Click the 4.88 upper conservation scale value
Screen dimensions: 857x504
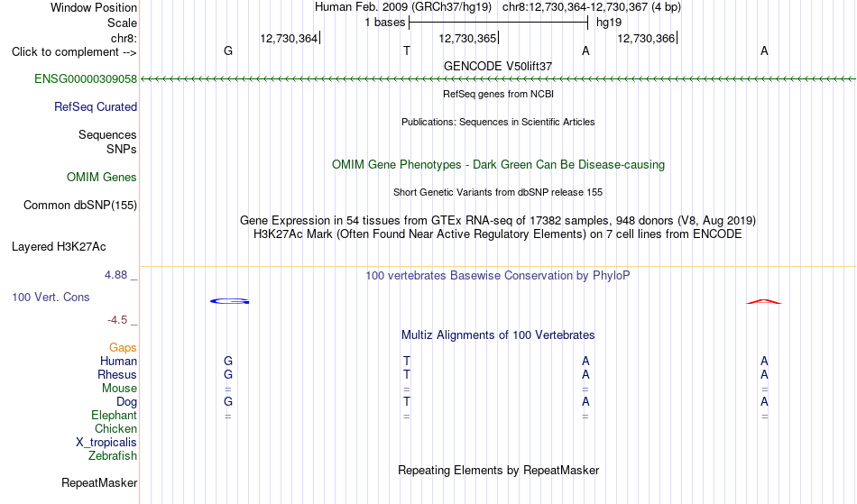point(116,275)
